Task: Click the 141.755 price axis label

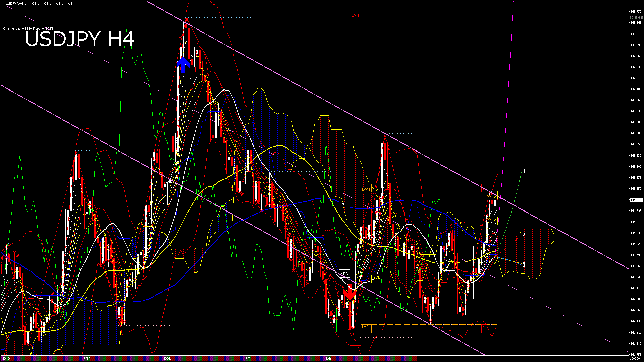Action: tap(636, 354)
